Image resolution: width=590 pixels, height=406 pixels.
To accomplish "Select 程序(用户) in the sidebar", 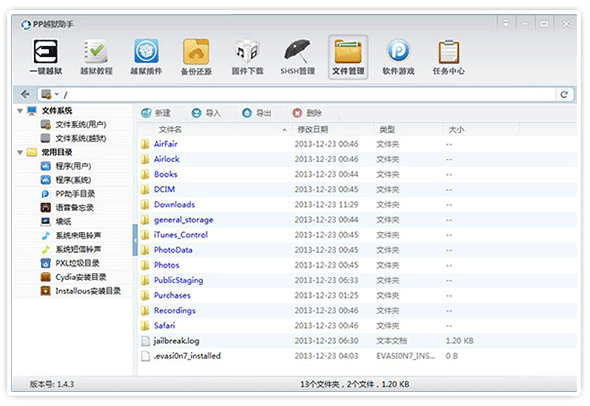I will point(66,166).
